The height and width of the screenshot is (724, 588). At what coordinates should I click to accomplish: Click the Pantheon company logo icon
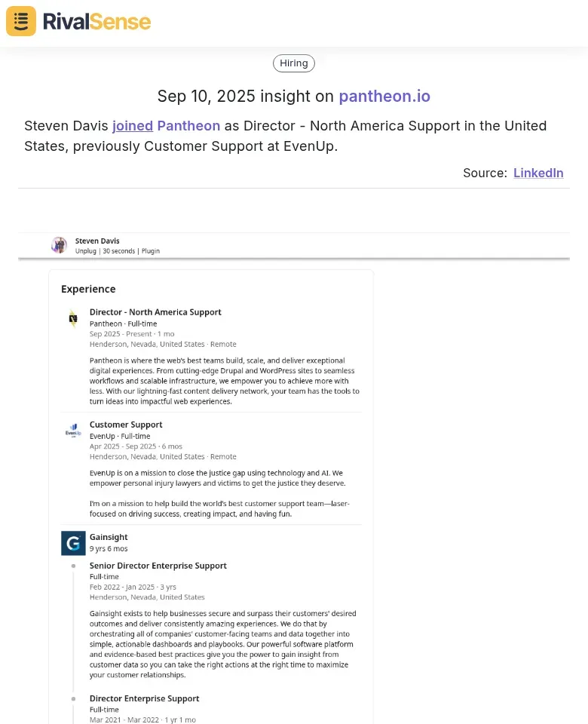[73, 318]
